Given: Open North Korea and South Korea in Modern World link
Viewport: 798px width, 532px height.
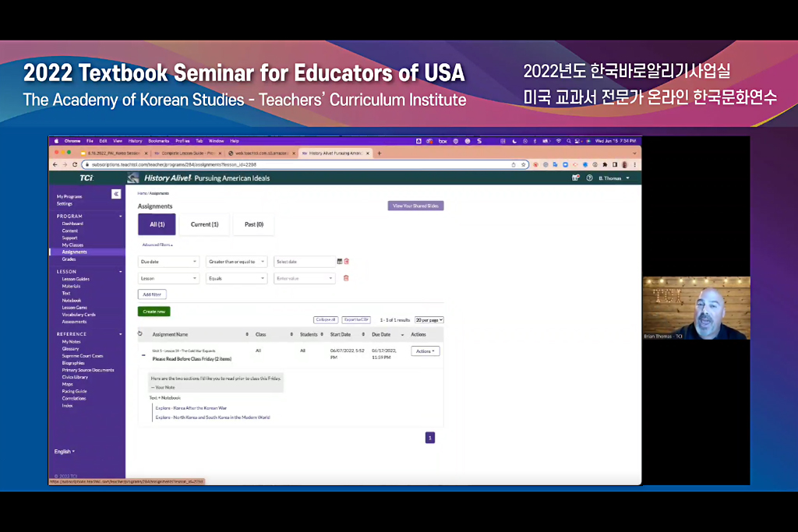Looking at the screenshot, I should [213, 417].
